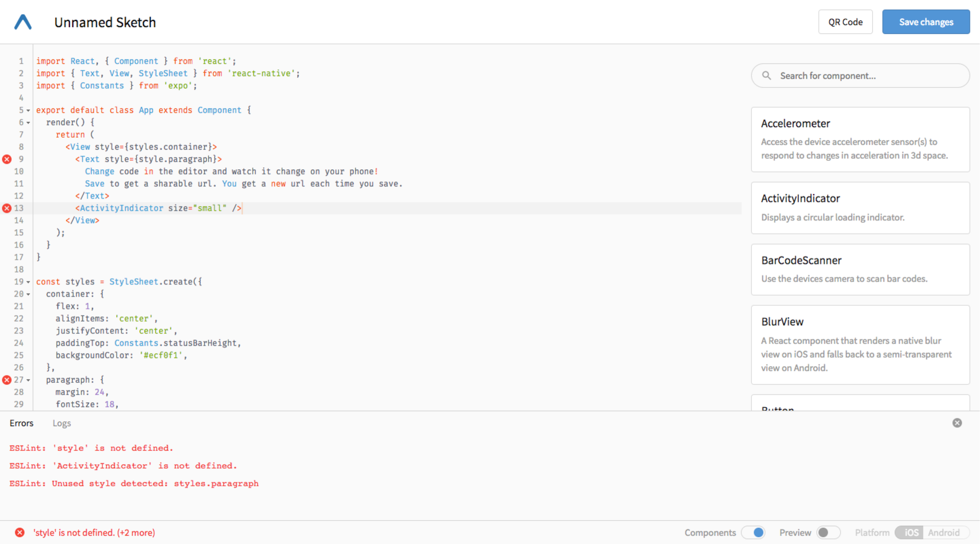This screenshot has width=980, height=544.
Task: Click the Anteater/logo icon top left
Action: (23, 22)
